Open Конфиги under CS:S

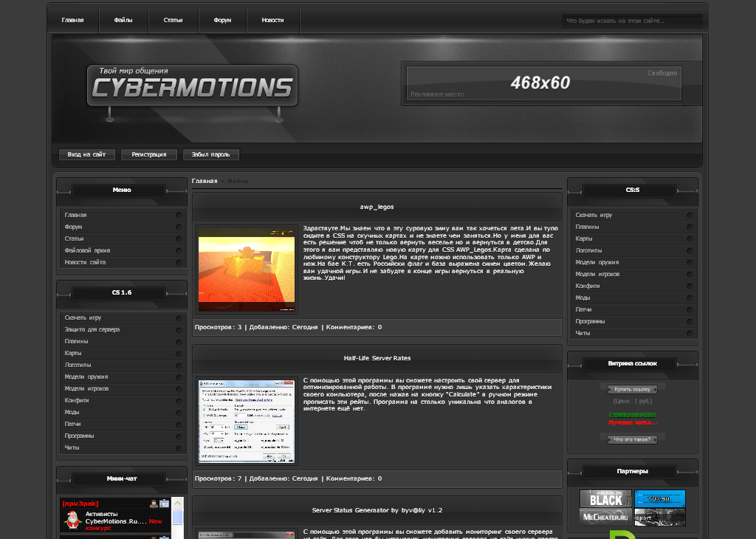[633, 286]
